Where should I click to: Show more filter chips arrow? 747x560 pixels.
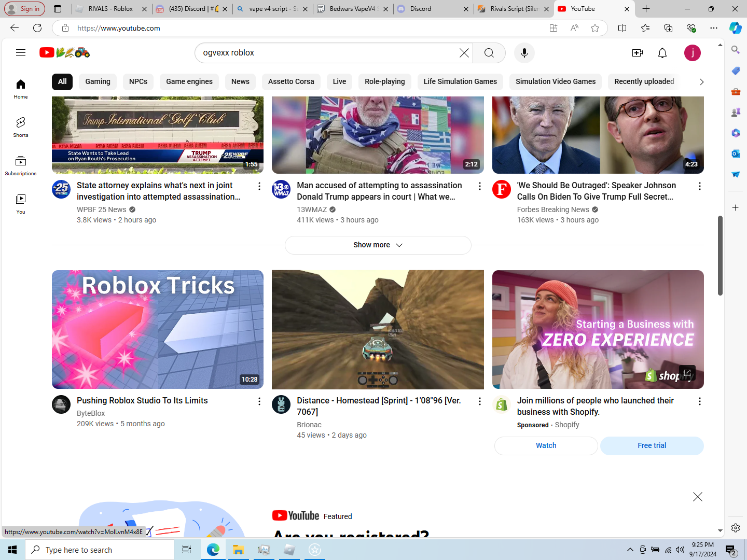pos(701,82)
